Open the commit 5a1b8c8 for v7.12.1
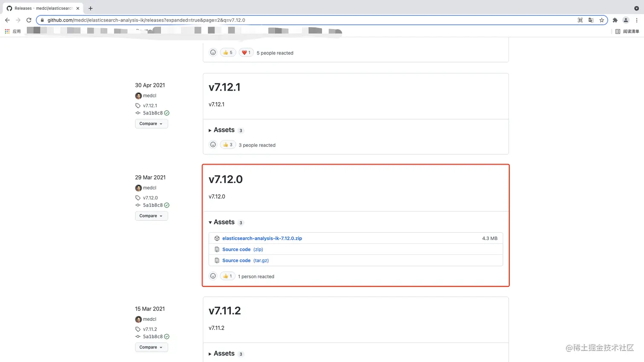Screen dimensions: 644x362 point(153,113)
